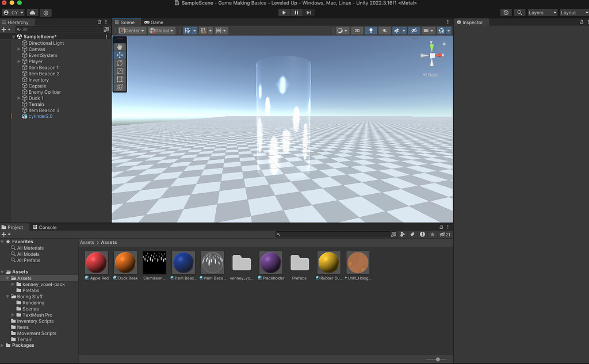Toggle 2D scene view mode

[357, 30]
